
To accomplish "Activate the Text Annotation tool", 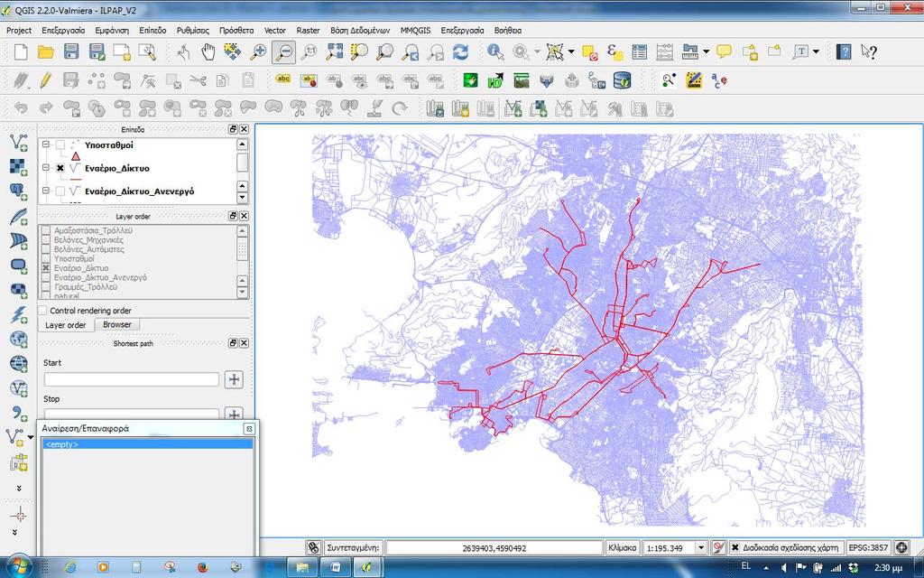I will pyautogui.click(x=801, y=51).
